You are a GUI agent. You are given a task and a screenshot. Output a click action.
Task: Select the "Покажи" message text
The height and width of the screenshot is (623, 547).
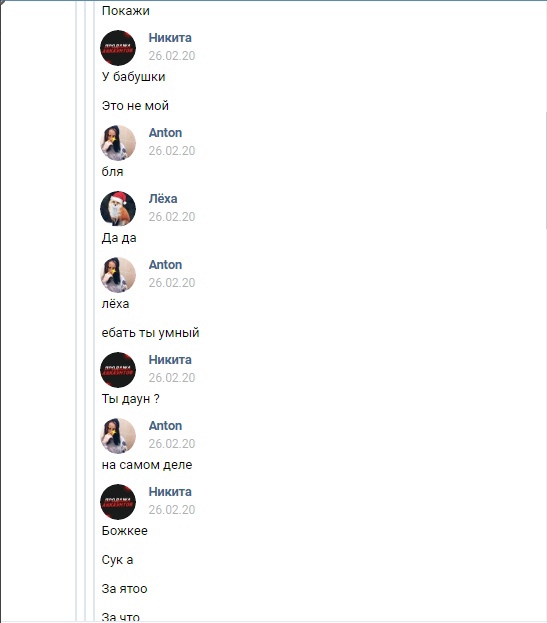click(126, 11)
